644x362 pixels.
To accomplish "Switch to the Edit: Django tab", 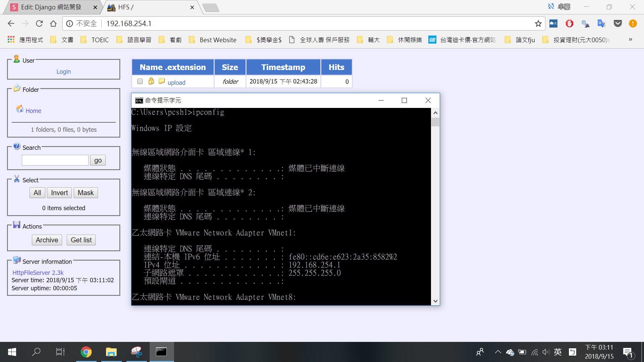I will pyautogui.click(x=51, y=7).
